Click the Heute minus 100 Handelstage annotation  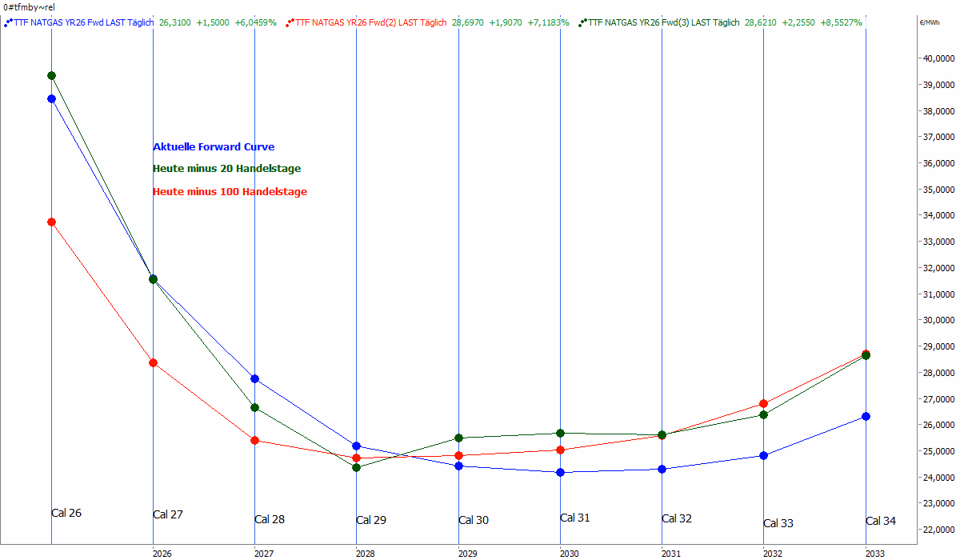point(230,192)
